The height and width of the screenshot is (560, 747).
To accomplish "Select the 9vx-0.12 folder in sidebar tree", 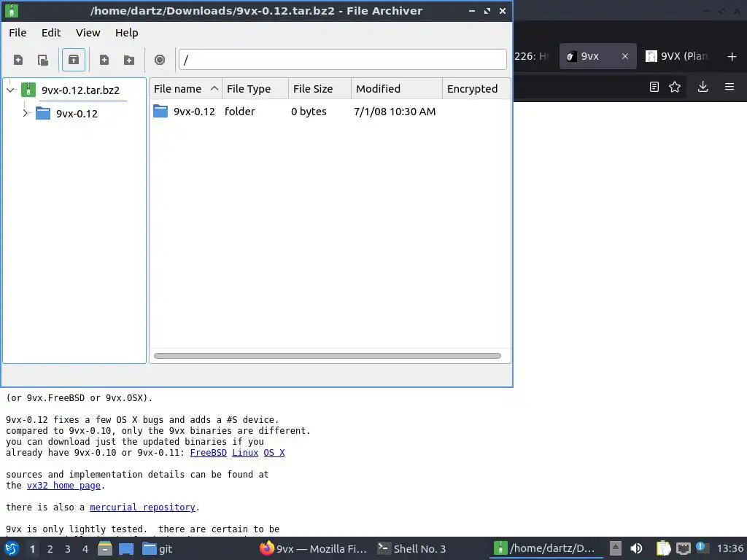I will tap(76, 114).
